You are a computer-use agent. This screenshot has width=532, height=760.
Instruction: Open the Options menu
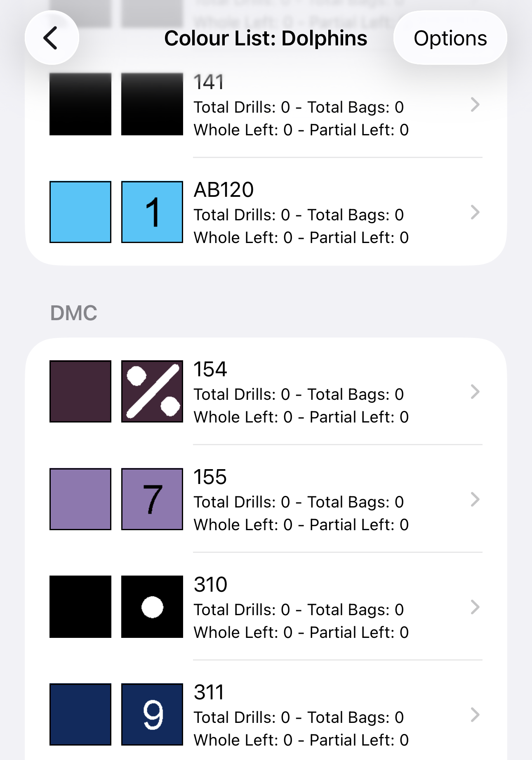coord(450,38)
